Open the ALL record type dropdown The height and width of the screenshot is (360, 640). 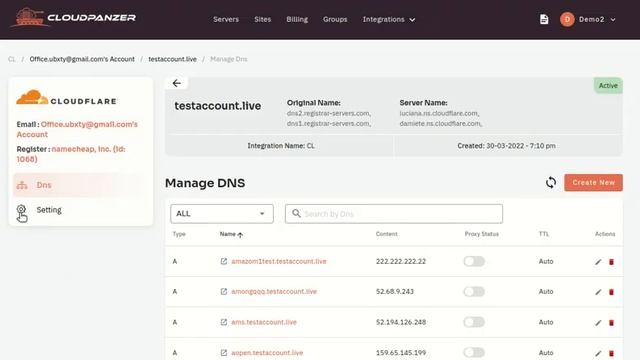(222, 213)
